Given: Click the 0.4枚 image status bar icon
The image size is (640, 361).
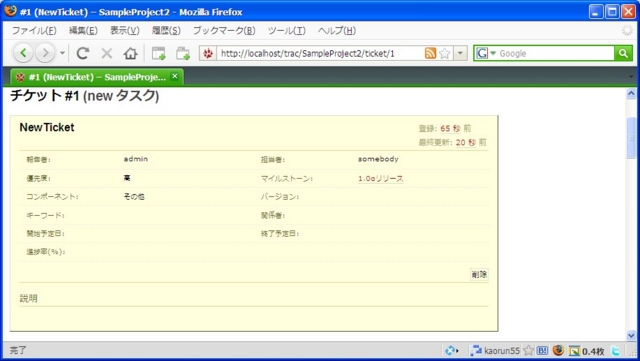Looking at the screenshot, I should point(587,351).
